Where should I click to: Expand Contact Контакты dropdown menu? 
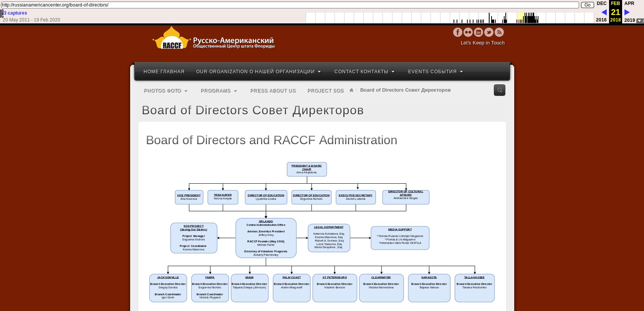pyautogui.click(x=364, y=72)
